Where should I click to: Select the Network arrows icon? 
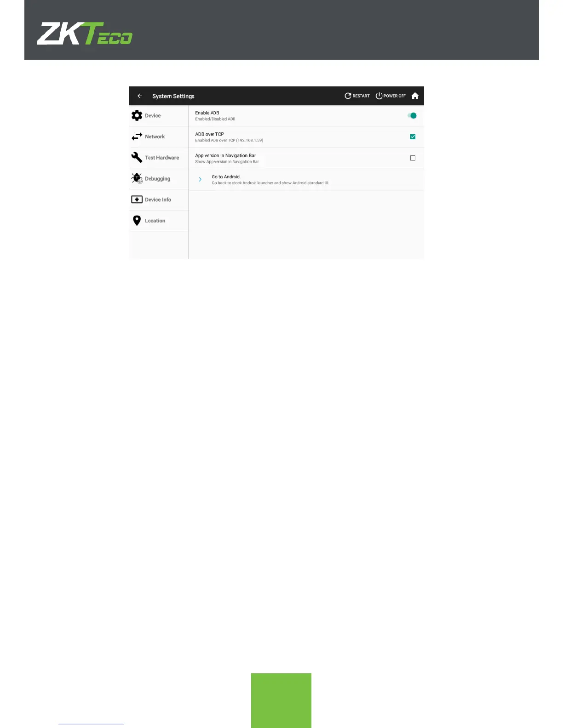[137, 136]
